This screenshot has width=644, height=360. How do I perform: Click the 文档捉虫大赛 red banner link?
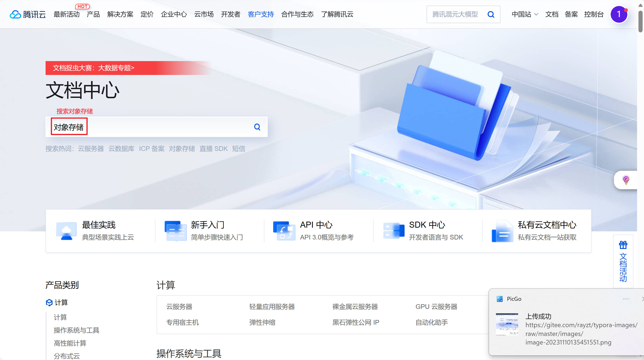click(94, 68)
